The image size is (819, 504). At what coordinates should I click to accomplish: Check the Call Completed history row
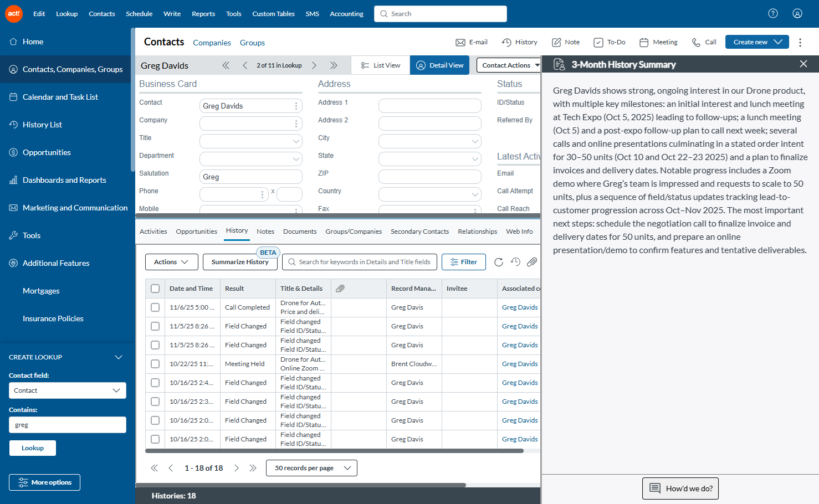(155, 307)
